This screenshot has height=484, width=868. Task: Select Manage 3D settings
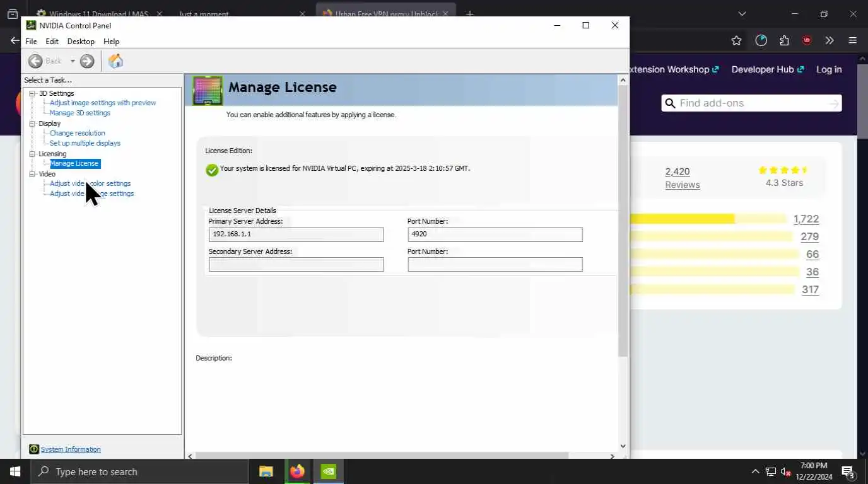[80, 113]
